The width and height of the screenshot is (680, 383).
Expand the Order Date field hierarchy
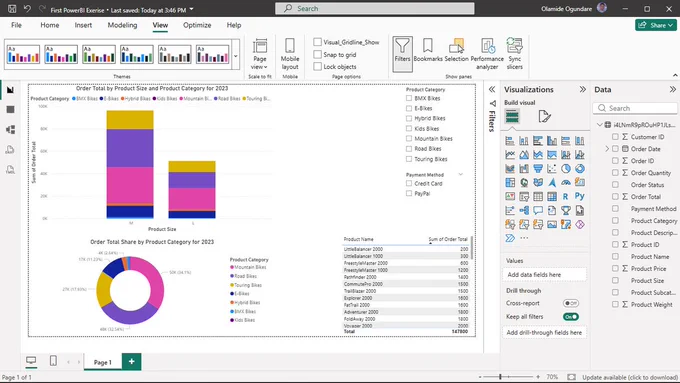tap(607, 149)
